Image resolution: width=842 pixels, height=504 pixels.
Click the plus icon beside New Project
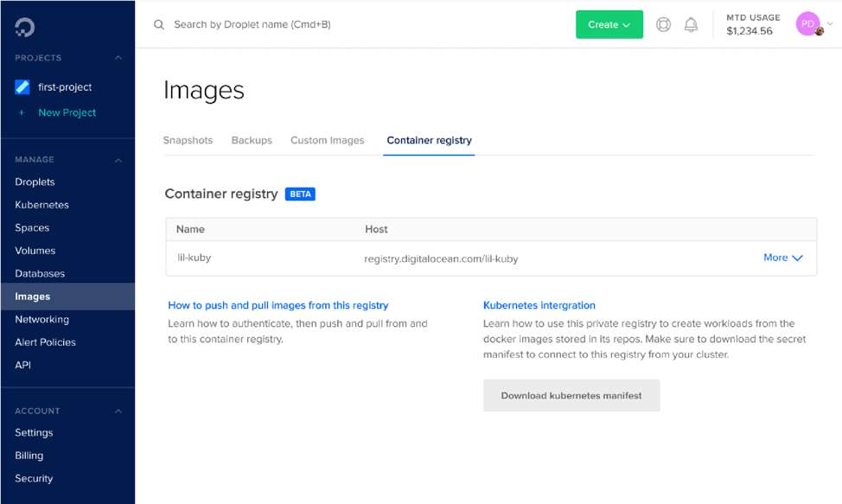pyautogui.click(x=22, y=112)
